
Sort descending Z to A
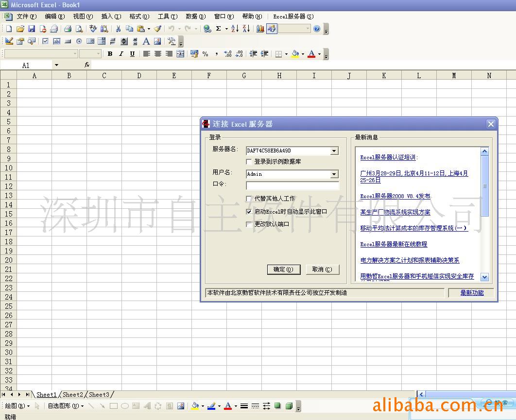click(246, 29)
